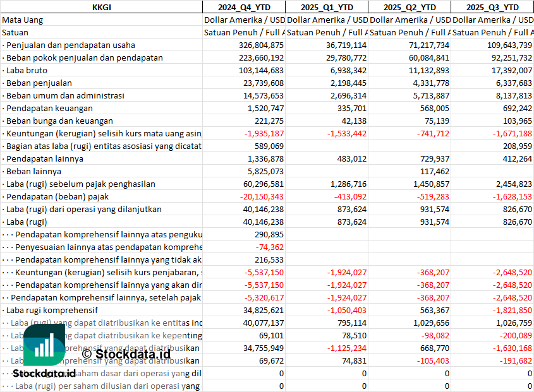Click the Laba (rugi) row label

tap(27, 221)
